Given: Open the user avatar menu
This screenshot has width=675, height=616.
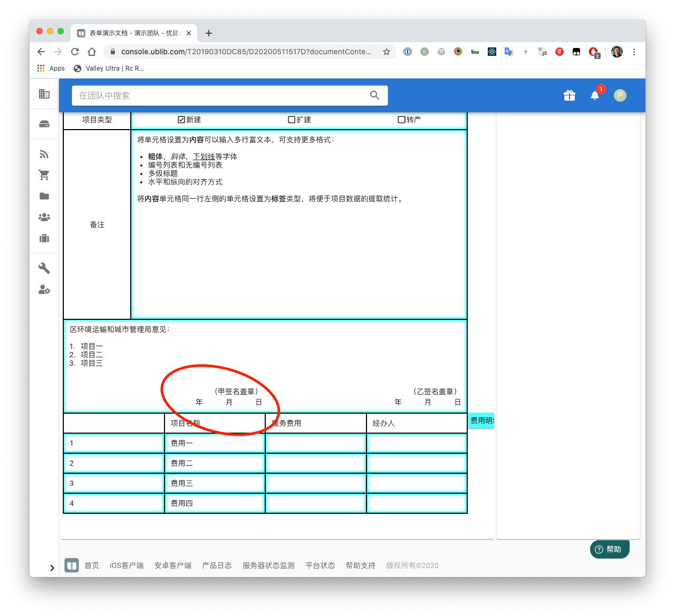Looking at the screenshot, I should tap(620, 95).
